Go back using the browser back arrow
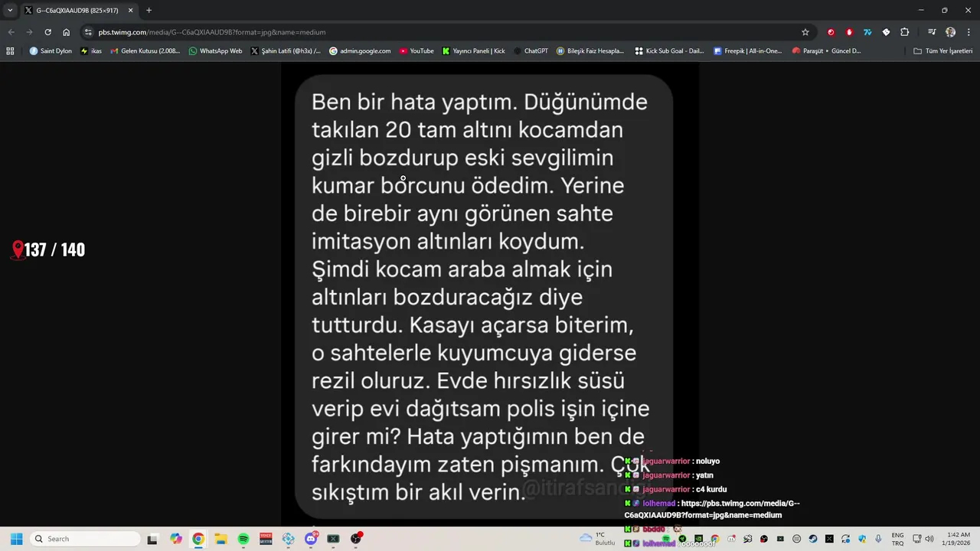 coord(11,32)
